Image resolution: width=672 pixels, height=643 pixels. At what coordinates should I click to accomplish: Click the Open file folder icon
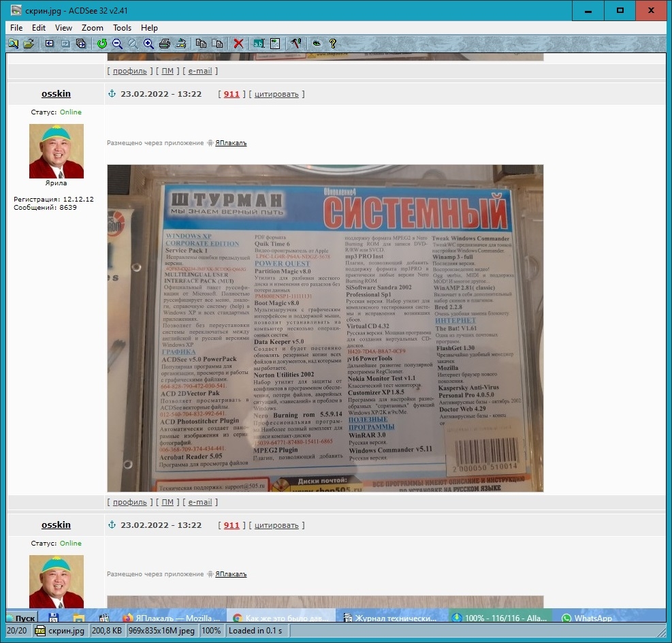pos(29,44)
